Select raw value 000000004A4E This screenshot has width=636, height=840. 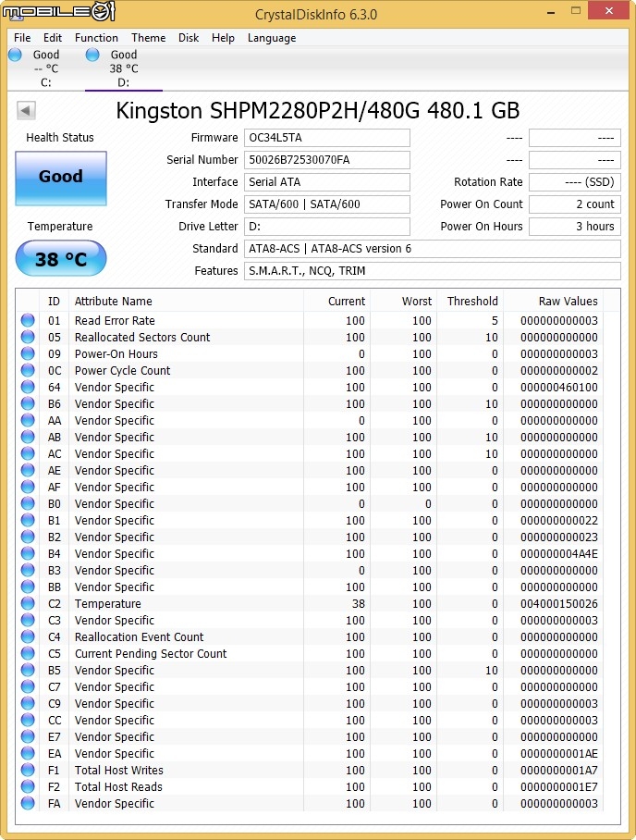[559, 553]
